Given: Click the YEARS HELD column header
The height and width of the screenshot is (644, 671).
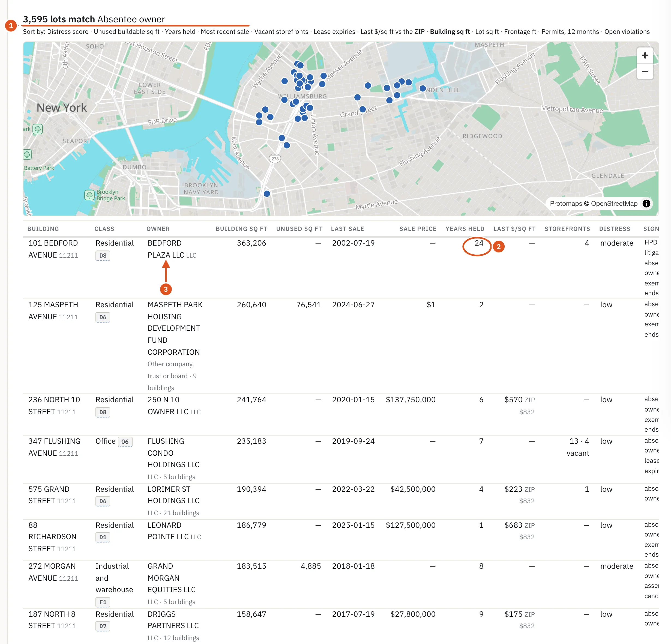Looking at the screenshot, I should (x=465, y=229).
